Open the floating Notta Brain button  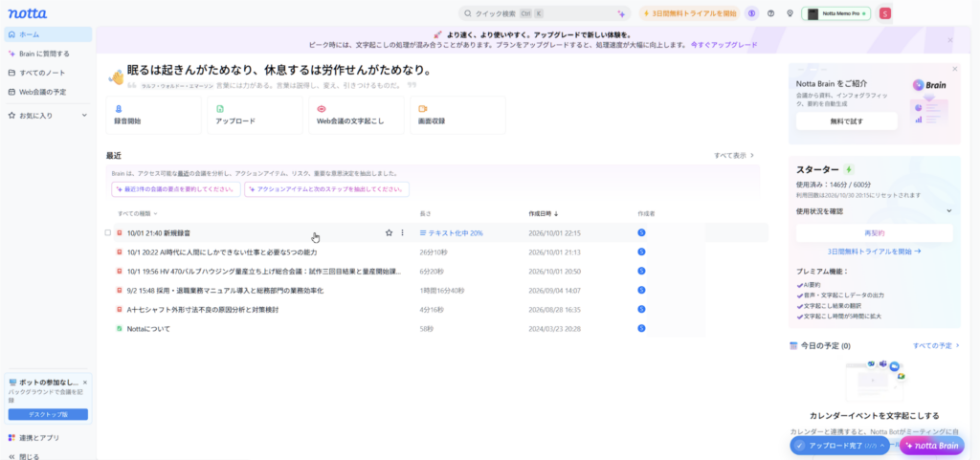(x=932, y=446)
